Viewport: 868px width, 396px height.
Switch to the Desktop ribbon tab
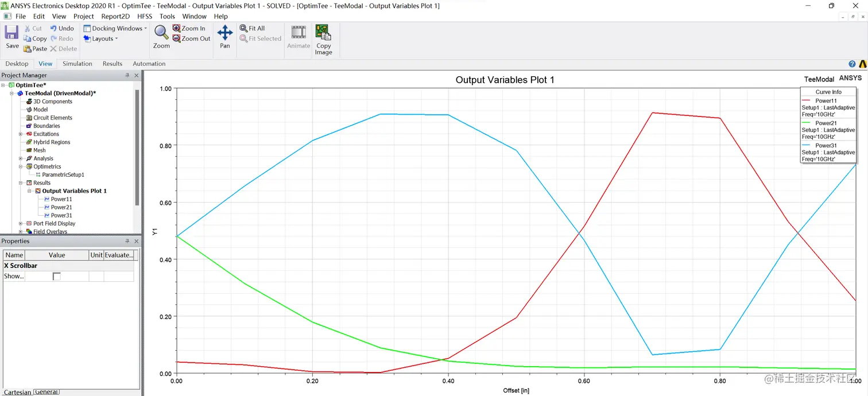point(17,64)
